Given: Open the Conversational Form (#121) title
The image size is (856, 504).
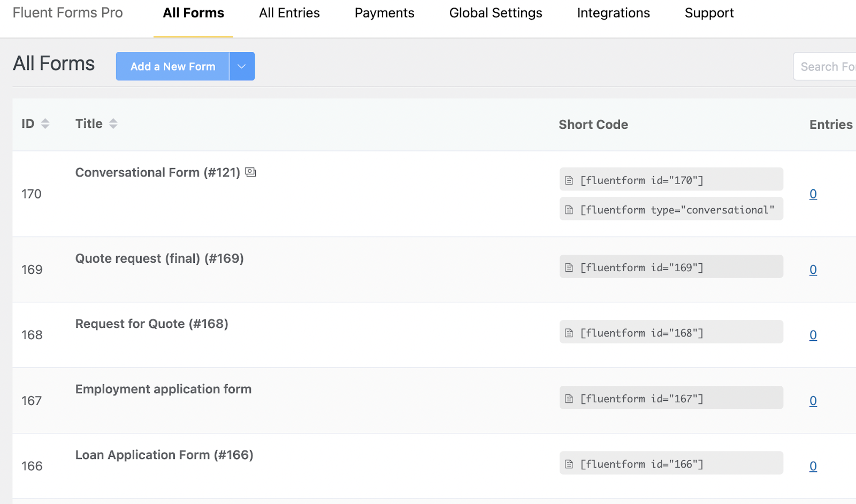Looking at the screenshot, I should [157, 172].
